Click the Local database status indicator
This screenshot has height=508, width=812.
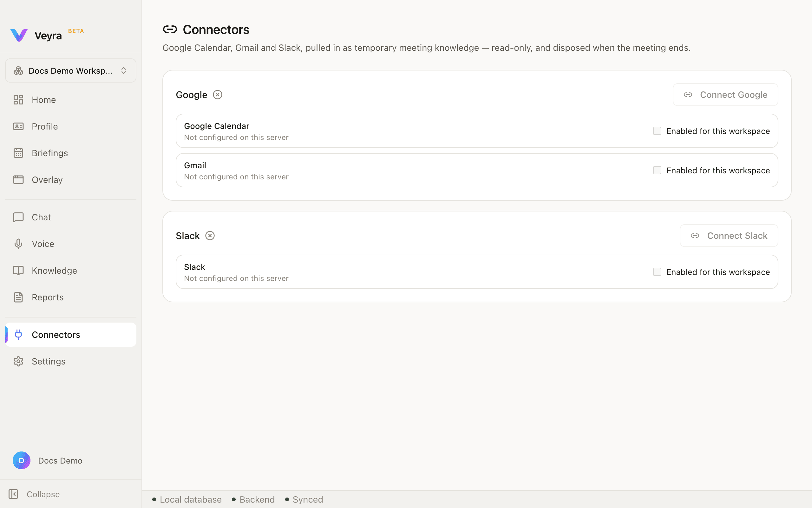tap(187, 500)
